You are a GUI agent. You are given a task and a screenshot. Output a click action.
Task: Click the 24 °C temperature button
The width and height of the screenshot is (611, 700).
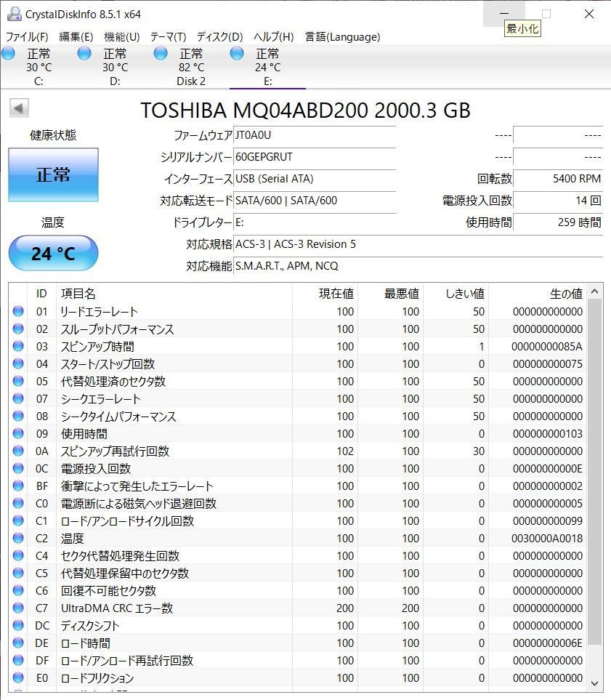[x=53, y=253]
